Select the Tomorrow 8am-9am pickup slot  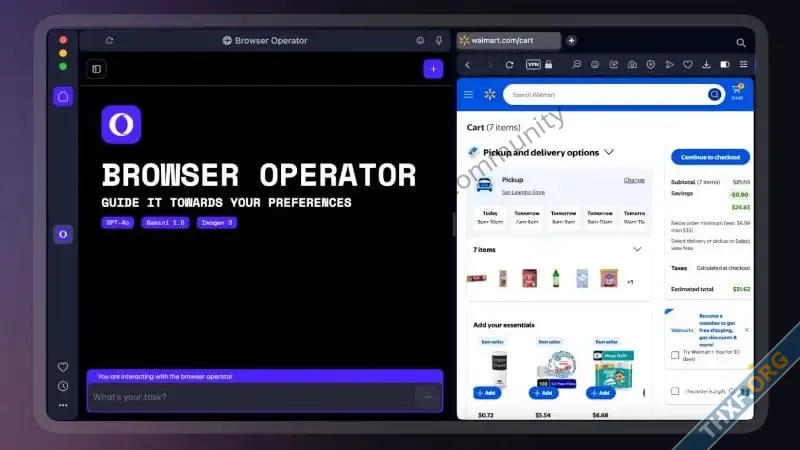[x=563, y=217]
